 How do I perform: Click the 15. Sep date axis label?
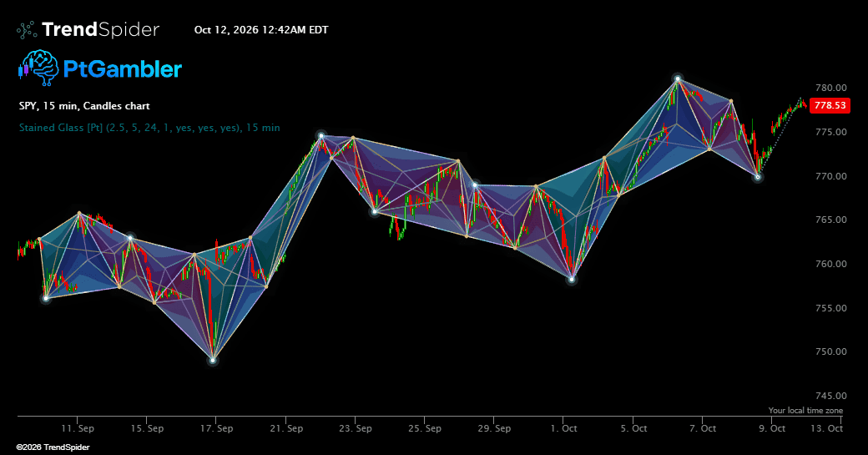[x=147, y=428]
